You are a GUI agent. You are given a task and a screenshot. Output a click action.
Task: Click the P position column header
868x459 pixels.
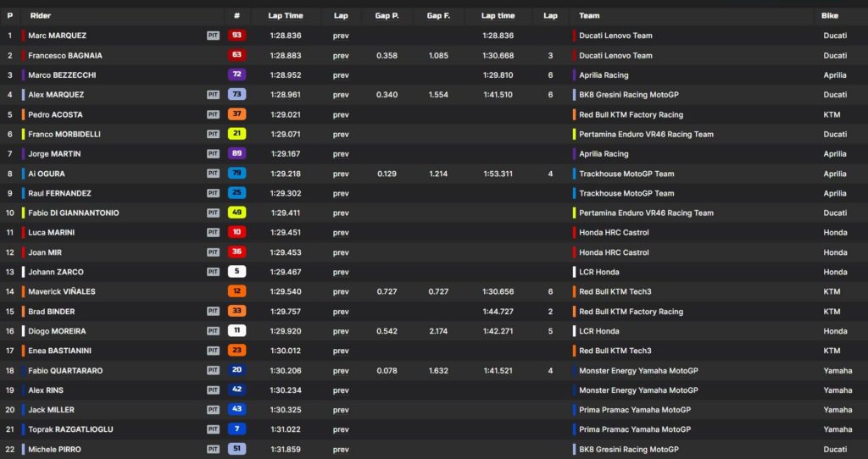pos(10,16)
